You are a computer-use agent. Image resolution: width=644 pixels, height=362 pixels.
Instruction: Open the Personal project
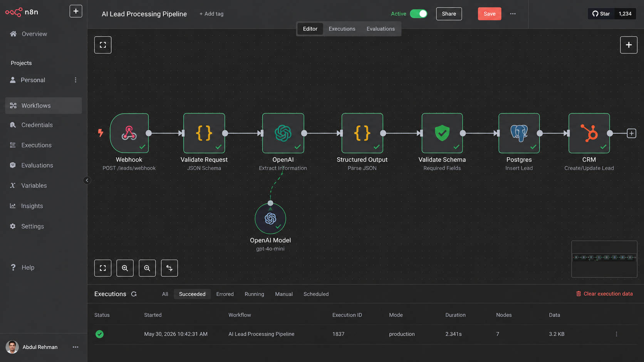click(x=33, y=80)
